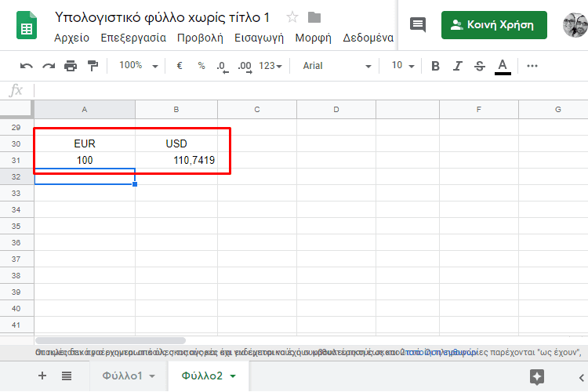Open the Δεδομένα menu
The width and height of the screenshot is (588, 392).
pyautogui.click(x=368, y=38)
